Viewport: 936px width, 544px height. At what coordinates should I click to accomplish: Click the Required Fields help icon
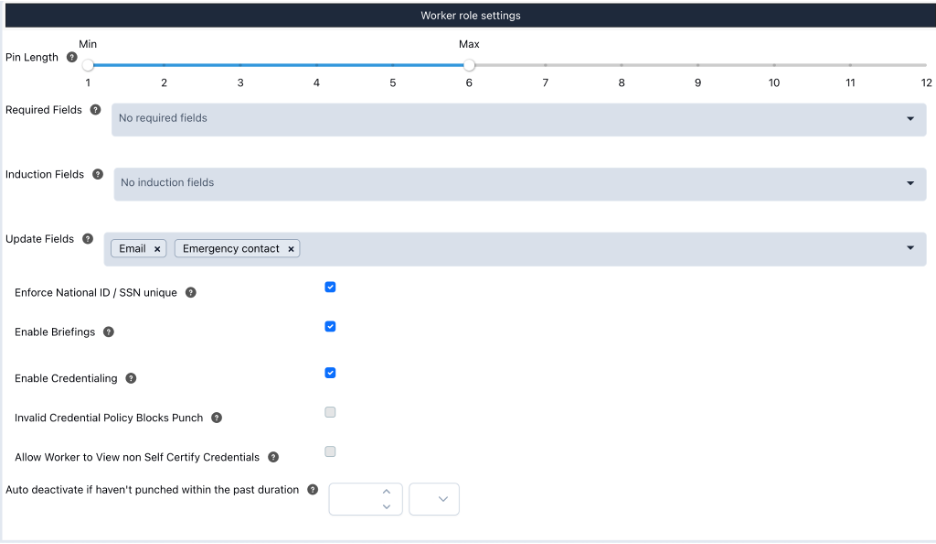coord(96,110)
